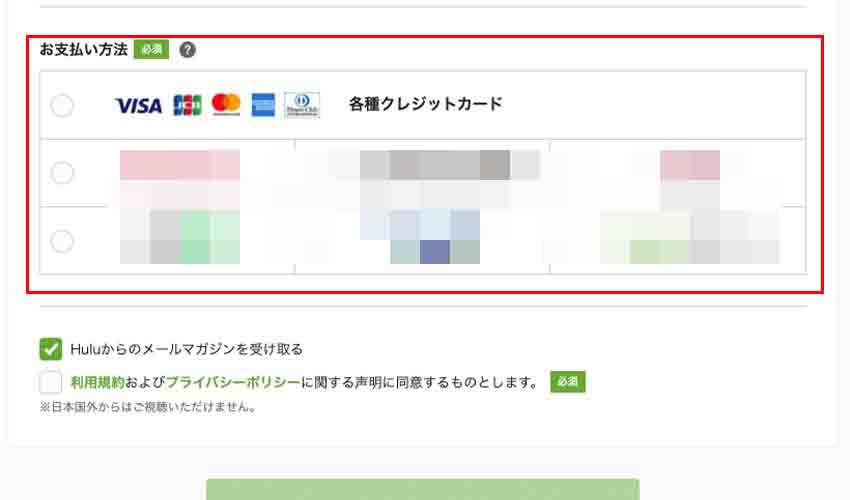Click the 必須 badge beside agreement text

tap(568, 382)
